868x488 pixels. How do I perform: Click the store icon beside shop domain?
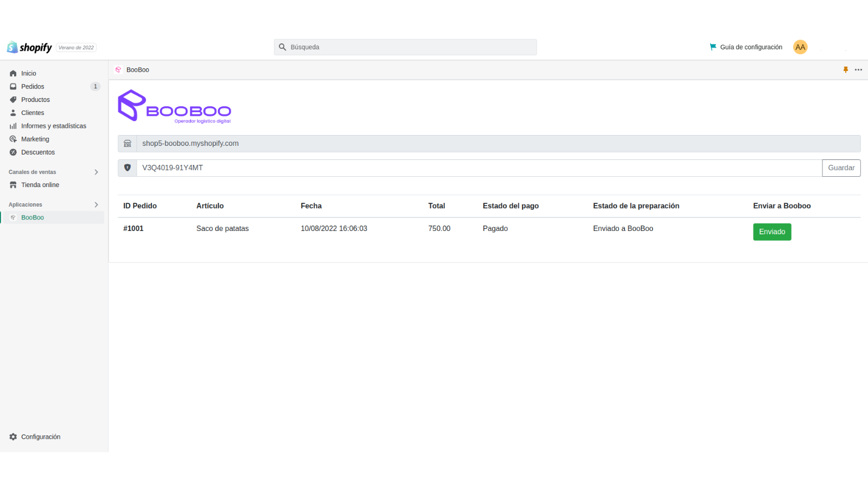127,144
